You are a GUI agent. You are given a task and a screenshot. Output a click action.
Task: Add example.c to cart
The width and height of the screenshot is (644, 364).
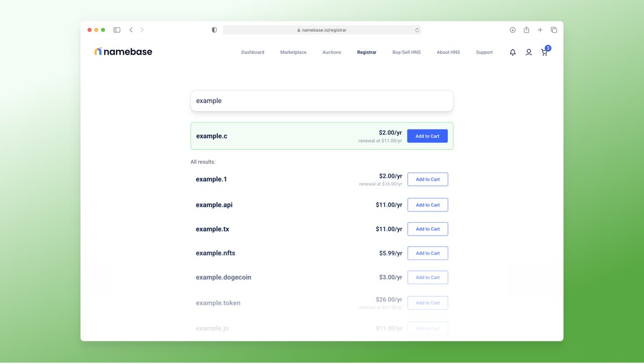(427, 136)
